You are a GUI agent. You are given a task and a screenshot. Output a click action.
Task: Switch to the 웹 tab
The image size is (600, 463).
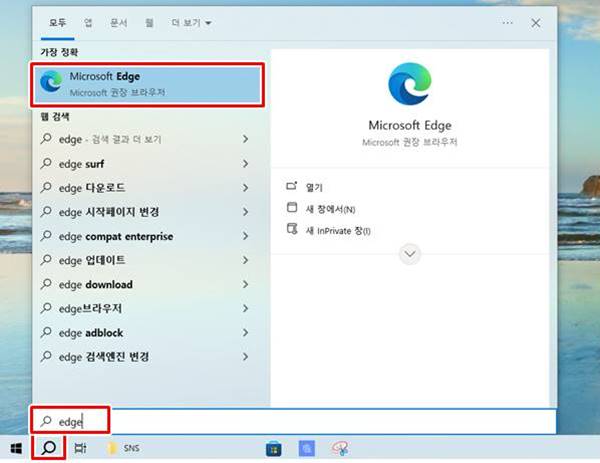tap(149, 23)
